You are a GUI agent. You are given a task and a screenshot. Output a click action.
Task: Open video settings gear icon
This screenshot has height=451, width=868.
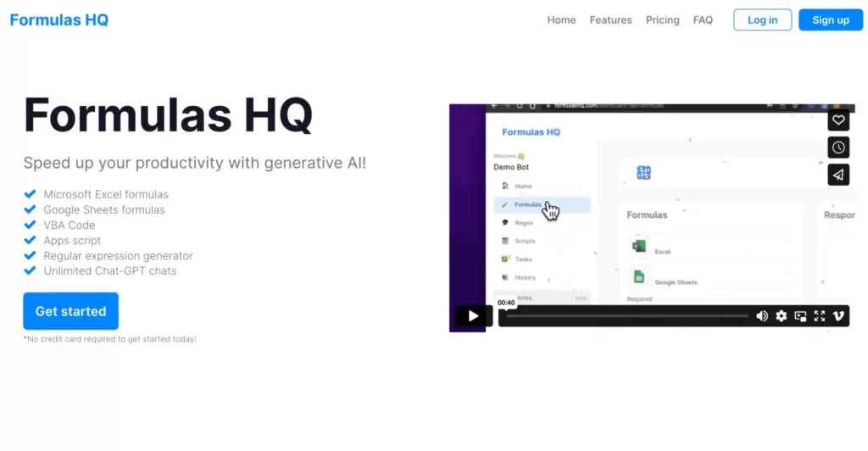[781, 316]
